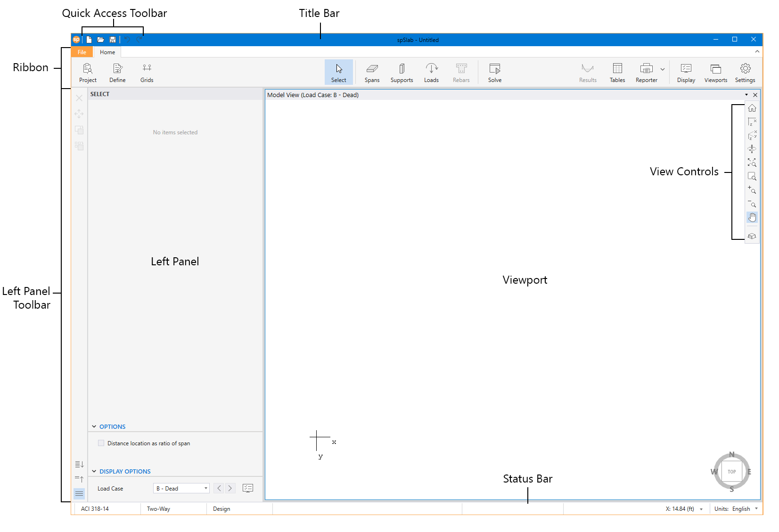Screen dimensions: 779x532
Task: Open the Project ribbon command
Action: tap(88, 73)
